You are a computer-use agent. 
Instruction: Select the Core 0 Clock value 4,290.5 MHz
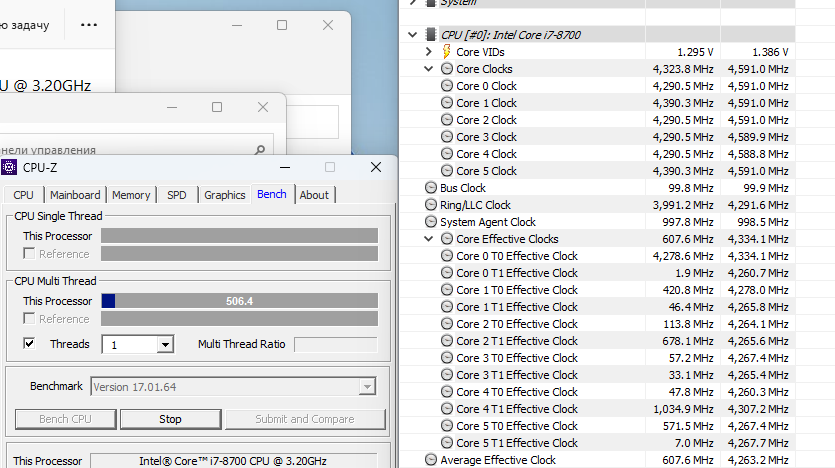click(683, 86)
